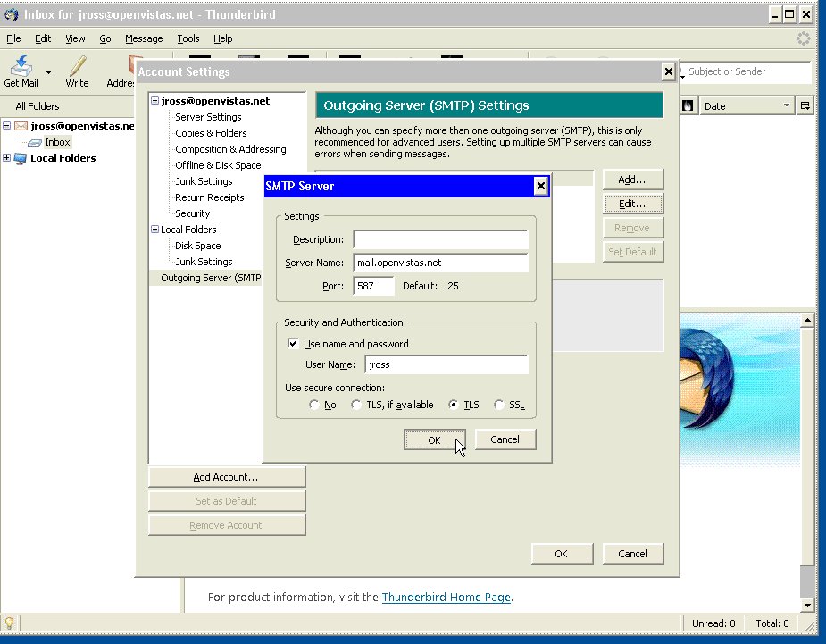Select Outgoing Server (SMTP) tree item
Image resolution: width=826 pixels, height=644 pixels.
[x=211, y=278]
